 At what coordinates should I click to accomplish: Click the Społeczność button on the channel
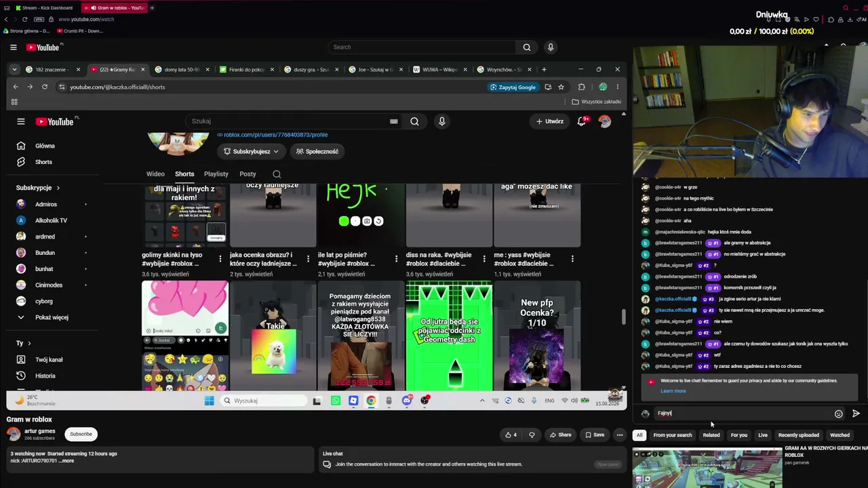317,152
